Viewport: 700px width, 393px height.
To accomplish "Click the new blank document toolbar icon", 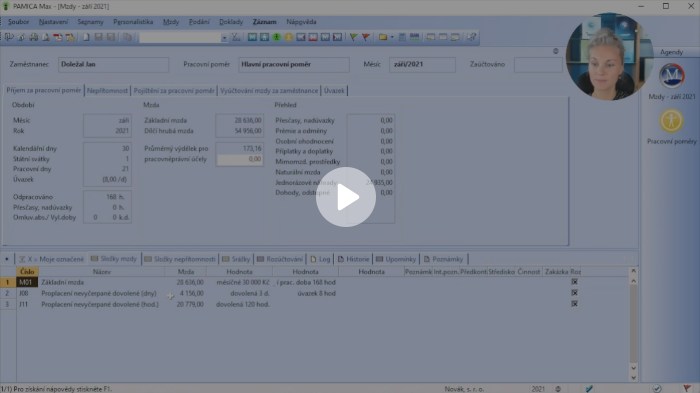I will pos(86,37).
